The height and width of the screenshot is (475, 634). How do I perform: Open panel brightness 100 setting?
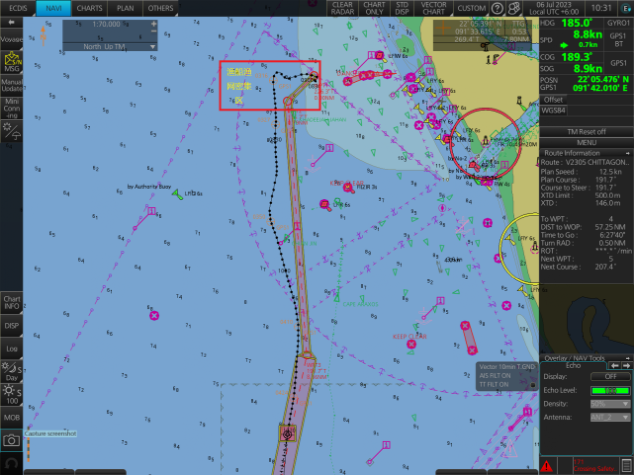11,394
